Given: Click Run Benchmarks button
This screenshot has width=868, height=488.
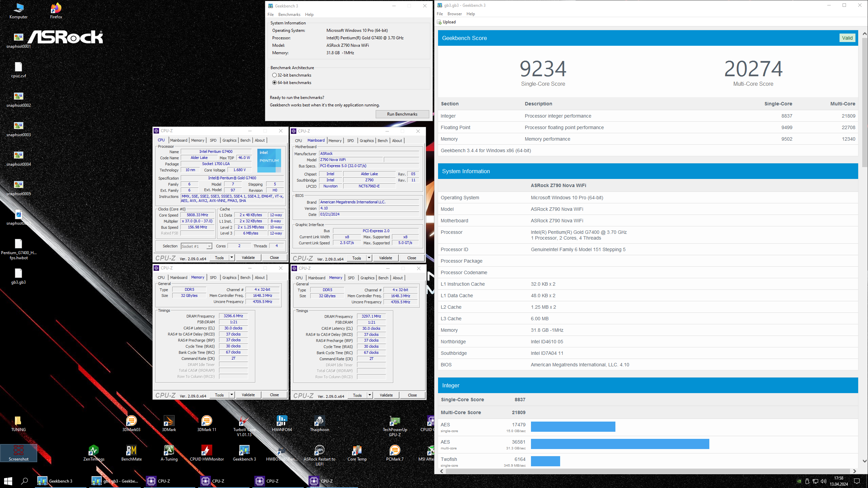Looking at the screenshot, I should (x=402, y=114).
